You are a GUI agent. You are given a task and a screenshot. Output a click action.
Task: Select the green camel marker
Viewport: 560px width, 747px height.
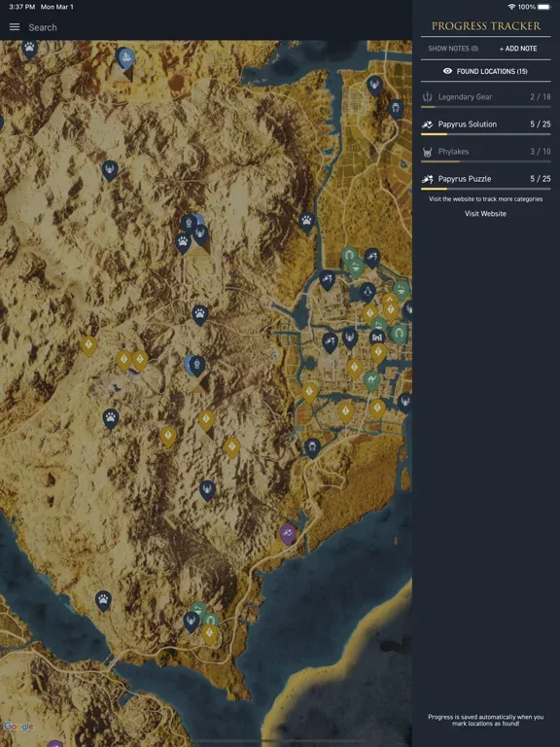[371, 381]
